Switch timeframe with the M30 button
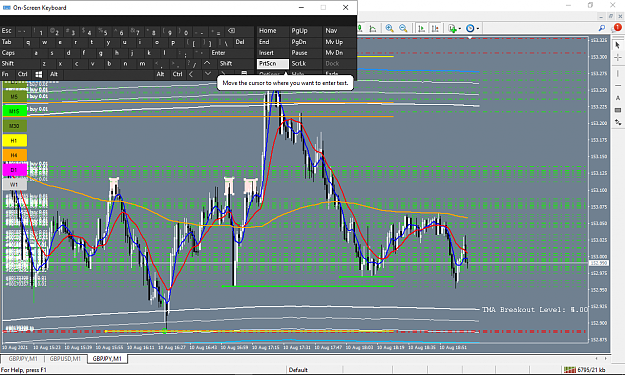This screenshot has height=375, width=625. click(x=15, y=126)
